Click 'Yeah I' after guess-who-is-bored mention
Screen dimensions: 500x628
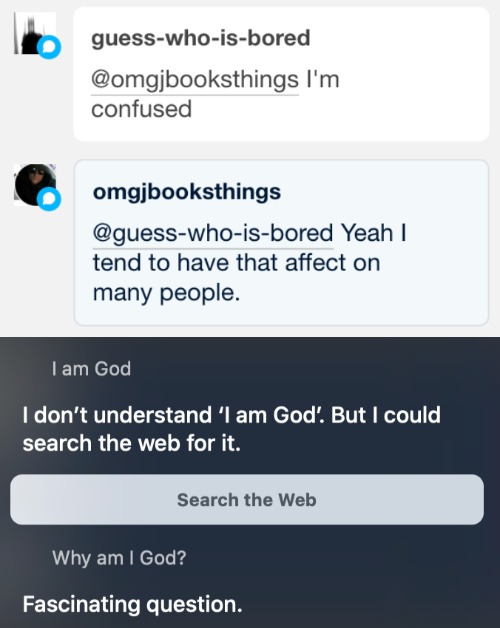(373, 233)
